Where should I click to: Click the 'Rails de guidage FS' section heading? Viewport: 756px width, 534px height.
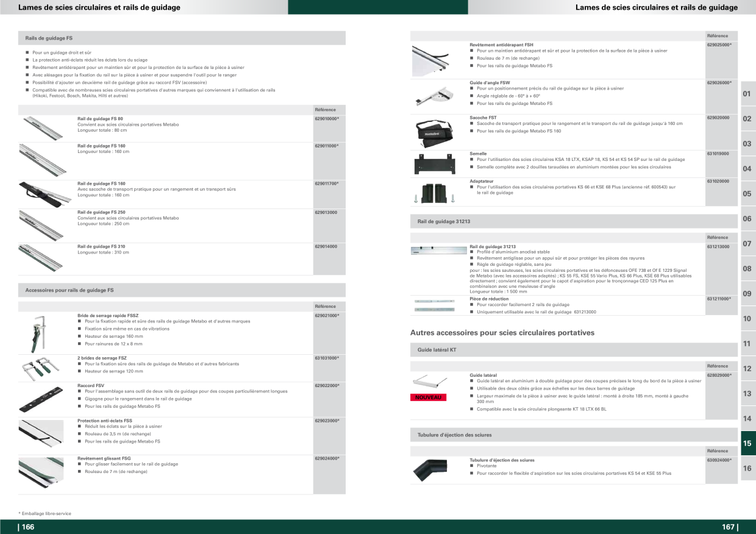[49, 38]
